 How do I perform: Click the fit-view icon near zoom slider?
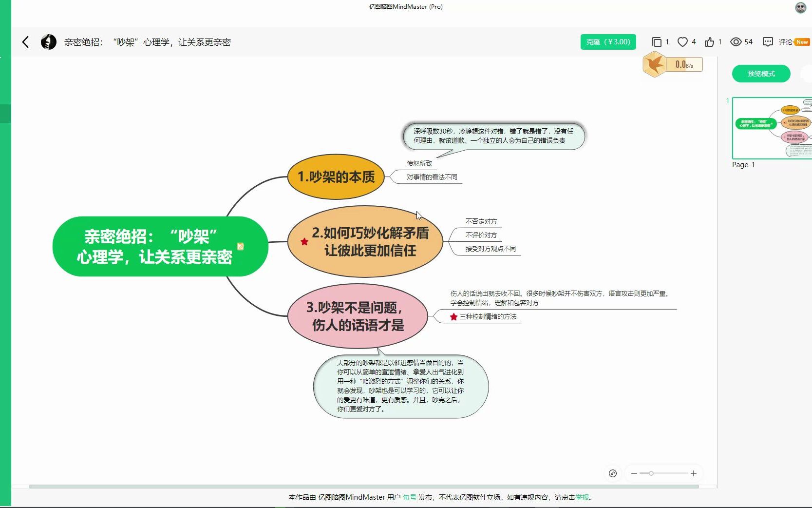pyautogui.click(x=613, y=473)
